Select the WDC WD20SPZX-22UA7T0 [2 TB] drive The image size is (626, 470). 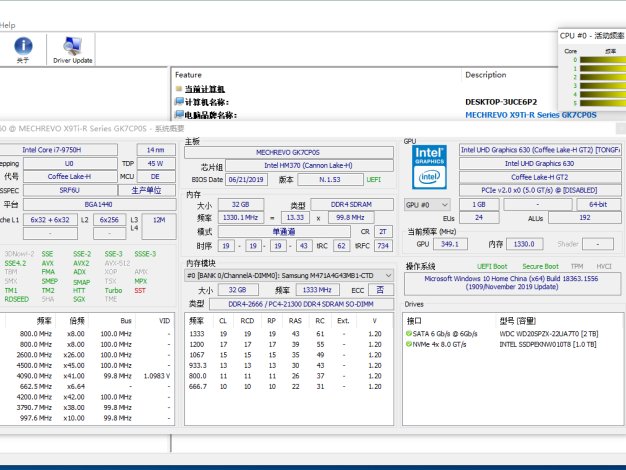(x=549, y=333)
